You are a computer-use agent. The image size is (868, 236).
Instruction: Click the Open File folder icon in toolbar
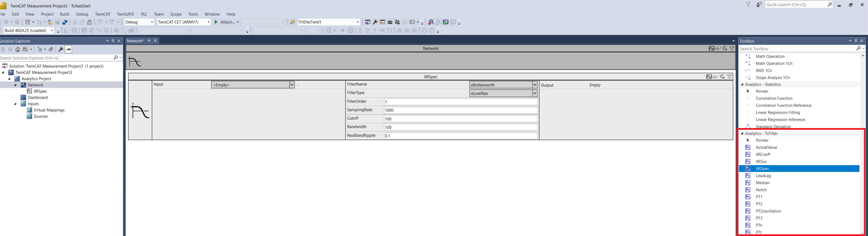[50, 22]
